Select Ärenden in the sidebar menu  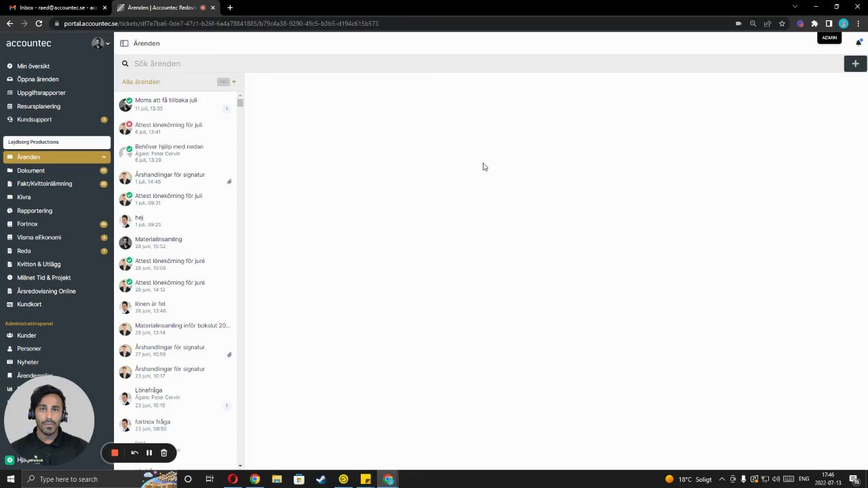coord(57,157)
